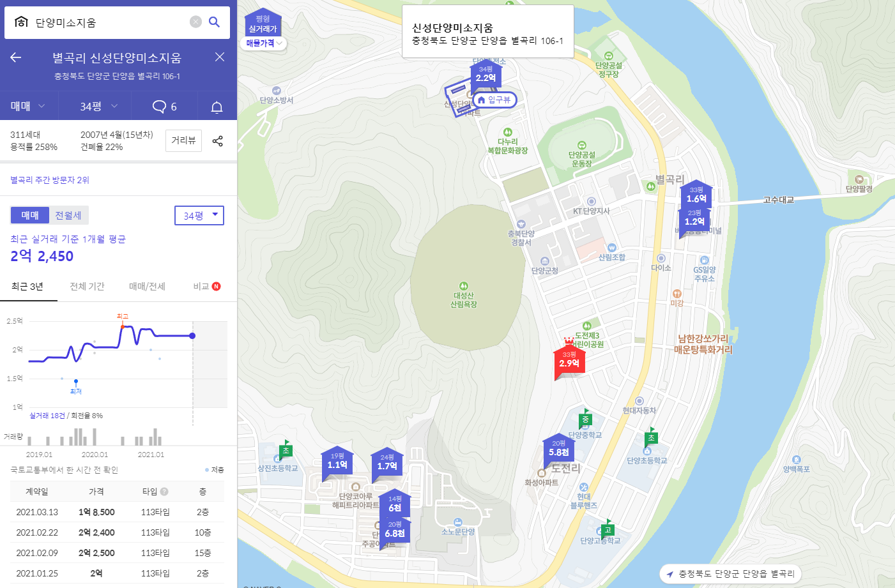Click the latest data point on chart line
The width and height of the screenshot is (895, 588).
[192, 336]
